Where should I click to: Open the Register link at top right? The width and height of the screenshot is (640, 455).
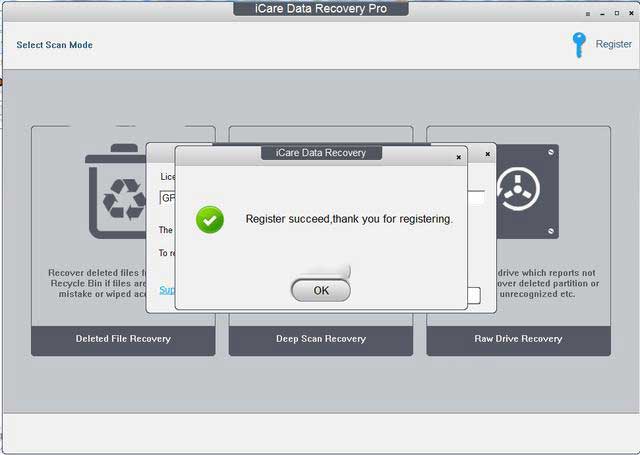[613, 44]
